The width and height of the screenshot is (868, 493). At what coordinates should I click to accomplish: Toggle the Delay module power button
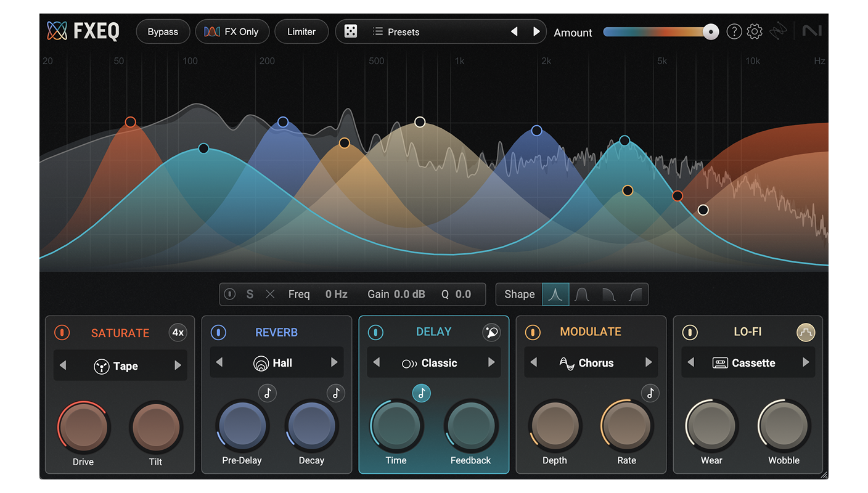(375, 333)
